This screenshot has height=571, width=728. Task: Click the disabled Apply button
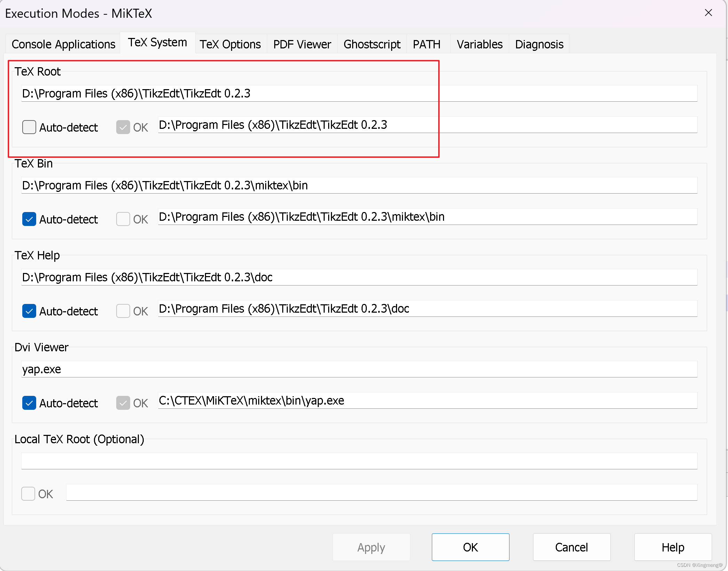pos(371,547)
